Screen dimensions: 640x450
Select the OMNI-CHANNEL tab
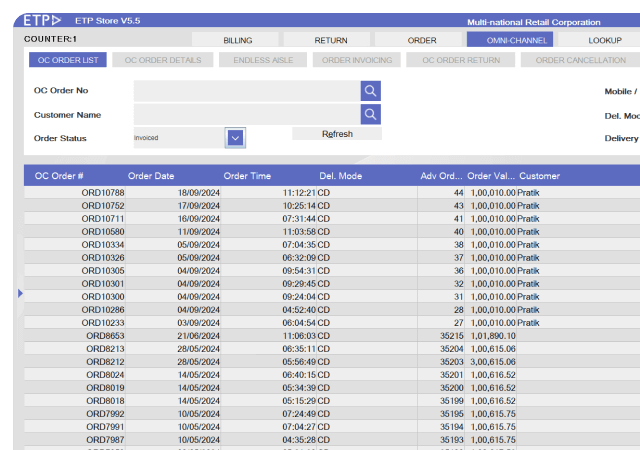(x=510, y=40)
